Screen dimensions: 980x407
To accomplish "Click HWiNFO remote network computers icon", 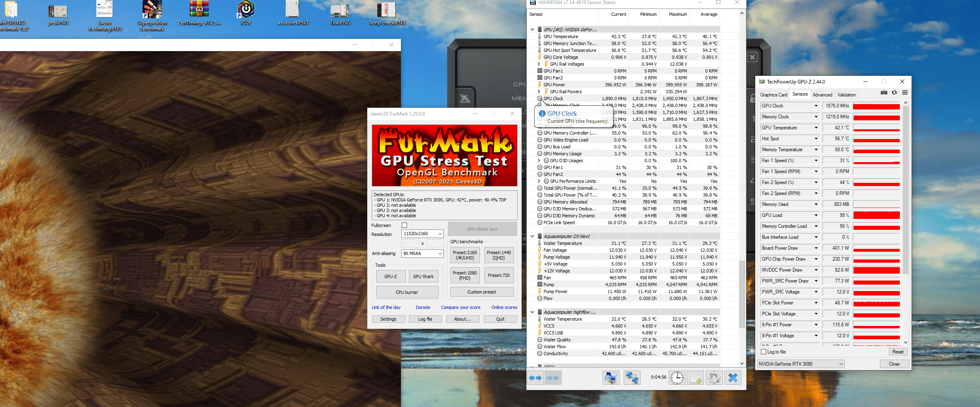I will tap(632, 378).
